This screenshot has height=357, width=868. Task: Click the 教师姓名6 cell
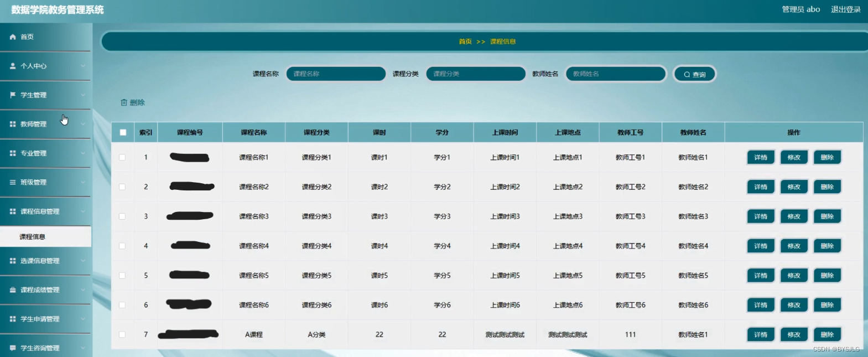coord(693,305)
